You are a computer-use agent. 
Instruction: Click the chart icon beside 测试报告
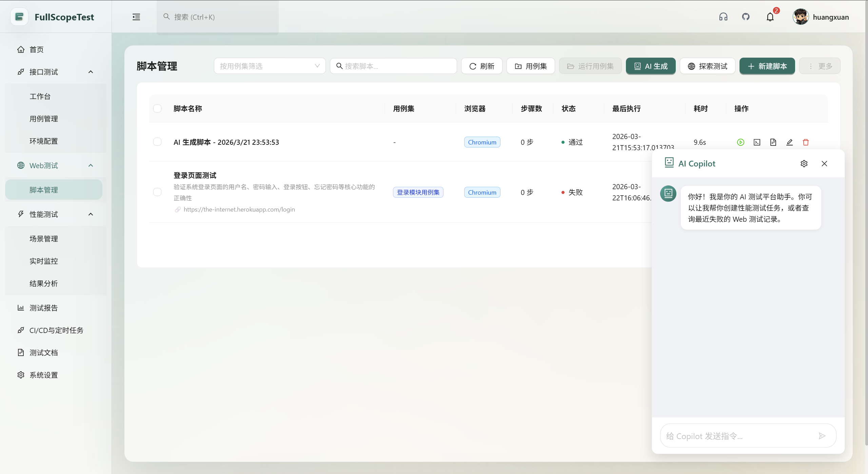click(x=21, y=308)
